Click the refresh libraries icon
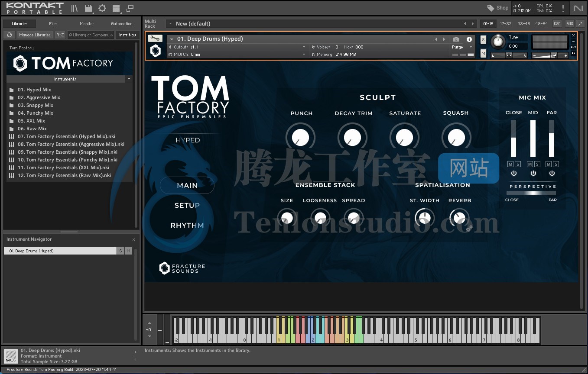This screenshot has height=374, width=588. pyautogui.click(x=10, y=35)
